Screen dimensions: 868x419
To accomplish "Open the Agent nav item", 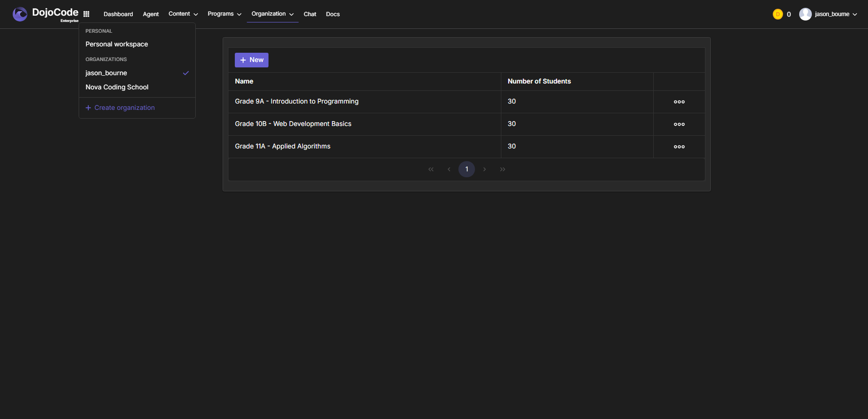I will [151, 14].
